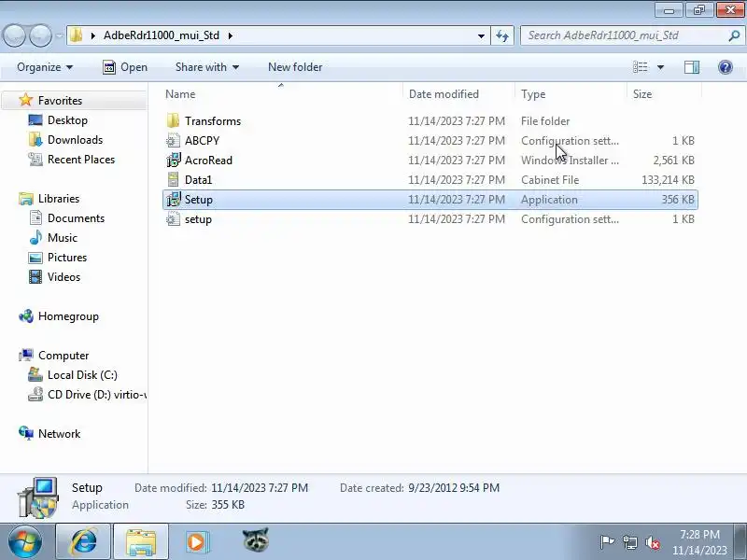Open Desktop in Favorites
The height and width of the screenshot is (560, 747).
[x=67, y=120]
